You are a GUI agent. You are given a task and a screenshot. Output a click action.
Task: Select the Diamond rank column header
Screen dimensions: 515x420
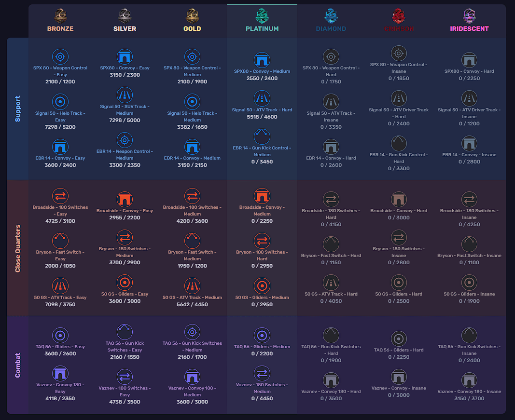tap(331, 21)
